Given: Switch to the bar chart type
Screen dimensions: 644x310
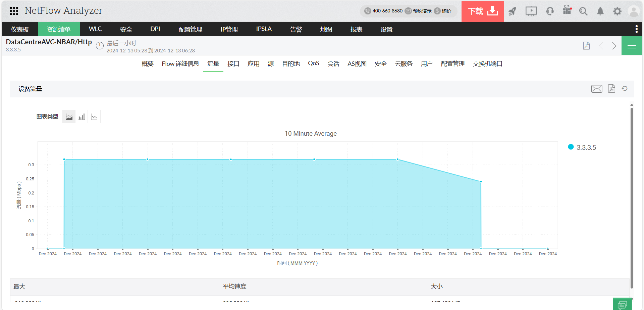Looking at the screenshot, I should 82,117.
